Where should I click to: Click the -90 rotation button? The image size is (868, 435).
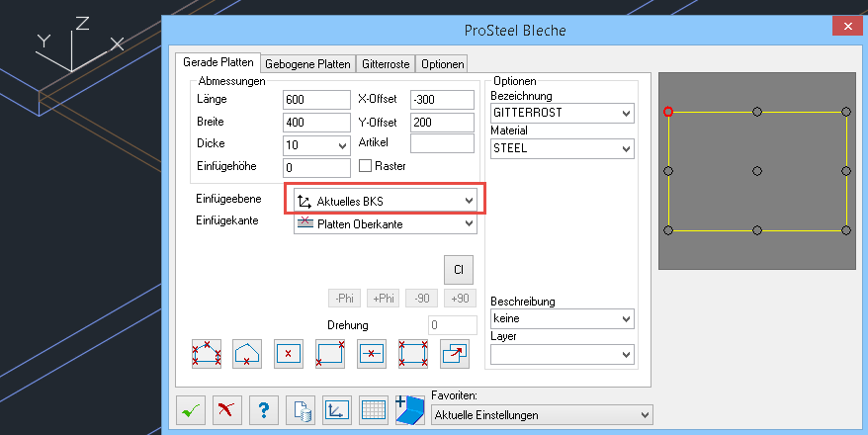pos(422,299)
